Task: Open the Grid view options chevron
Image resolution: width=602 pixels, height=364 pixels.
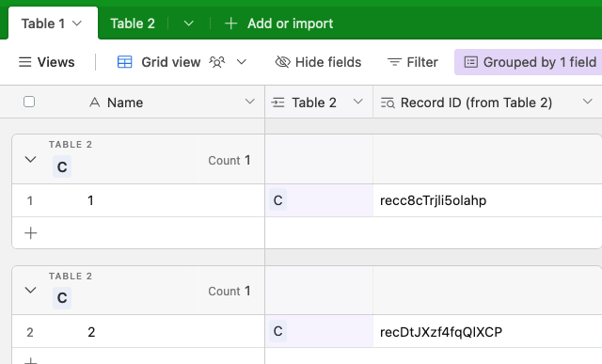Action: tap(242, 62)
